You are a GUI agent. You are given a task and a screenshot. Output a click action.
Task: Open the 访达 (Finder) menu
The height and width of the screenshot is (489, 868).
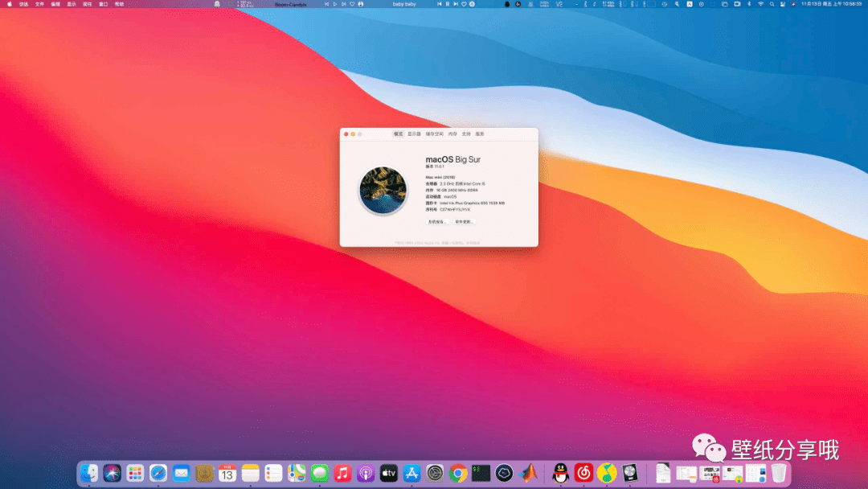click(24, 4)
